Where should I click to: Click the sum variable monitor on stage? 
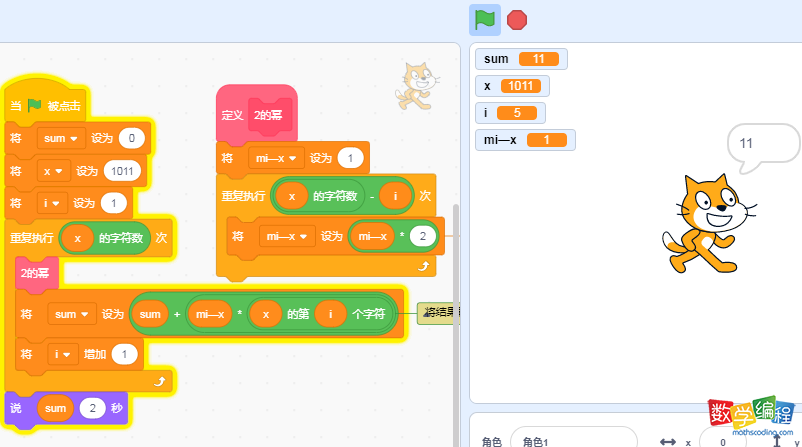[x=520, y=59]
